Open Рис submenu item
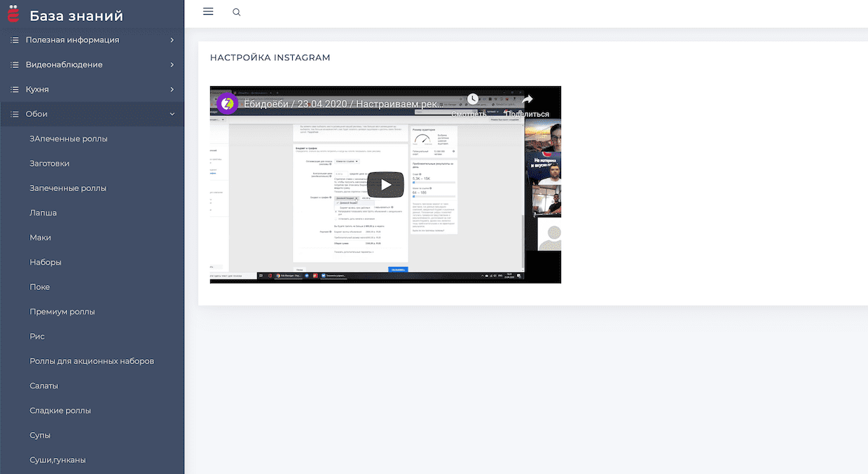Viewport: 868px width, 474px height. pos(37,336)
